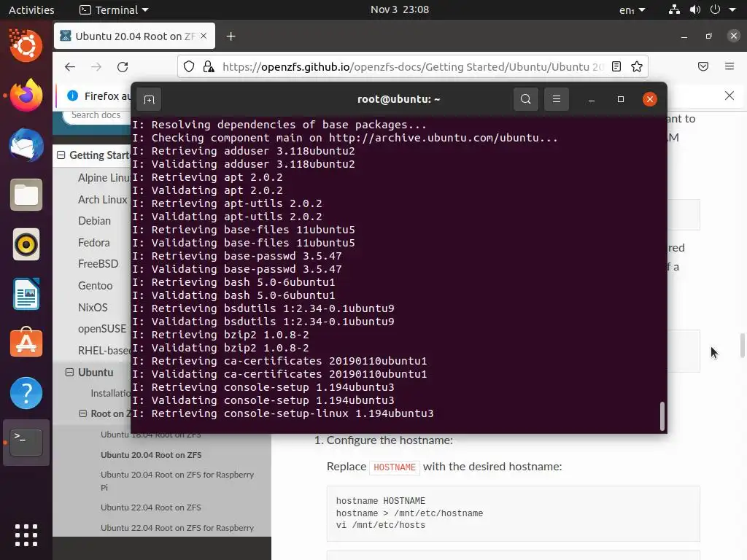Image resolution: width=747 pixels, height=560 pixels.
Task: Open the Fedora docs page
Action: (x=94, y=243)
